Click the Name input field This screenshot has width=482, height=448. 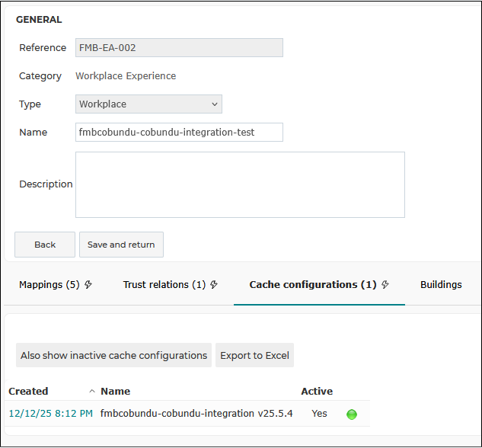coord(179,133)
